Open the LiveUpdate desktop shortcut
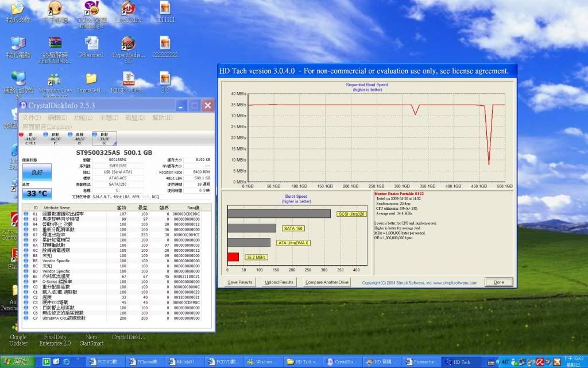 coord(128,11)
